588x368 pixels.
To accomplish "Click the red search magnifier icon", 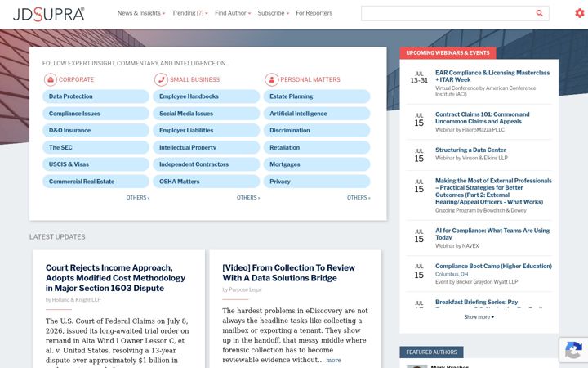I will click(x=539, y=13).
